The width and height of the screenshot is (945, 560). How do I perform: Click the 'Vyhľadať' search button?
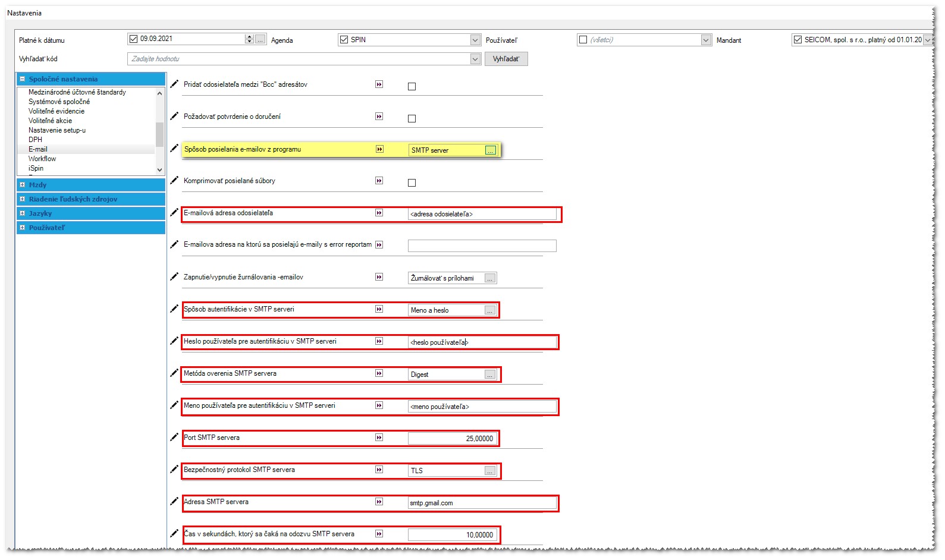click(506, 59)
